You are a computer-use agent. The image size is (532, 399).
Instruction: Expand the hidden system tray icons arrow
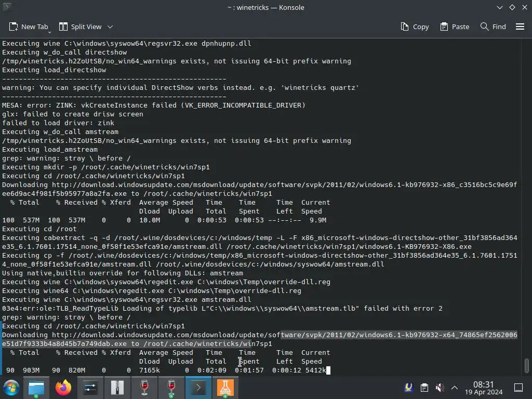tap(455, 388)
